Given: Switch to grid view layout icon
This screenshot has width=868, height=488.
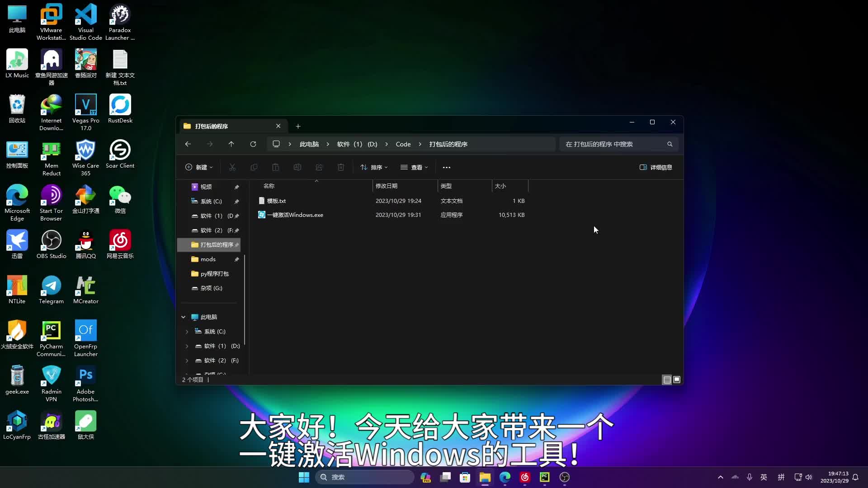Looking at the screenshot, I should [677, 380].
